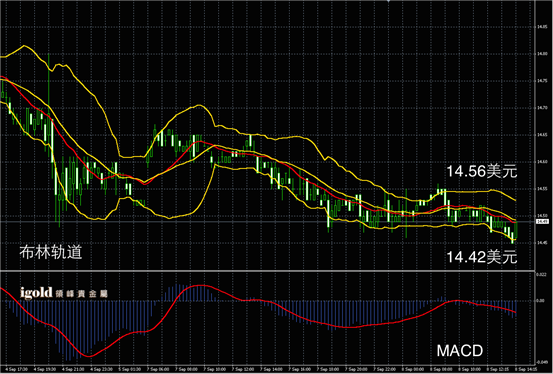Click the MACD zero level 0.00 label
The height and width of the screenshot is (374, 553).
(541, 301)
